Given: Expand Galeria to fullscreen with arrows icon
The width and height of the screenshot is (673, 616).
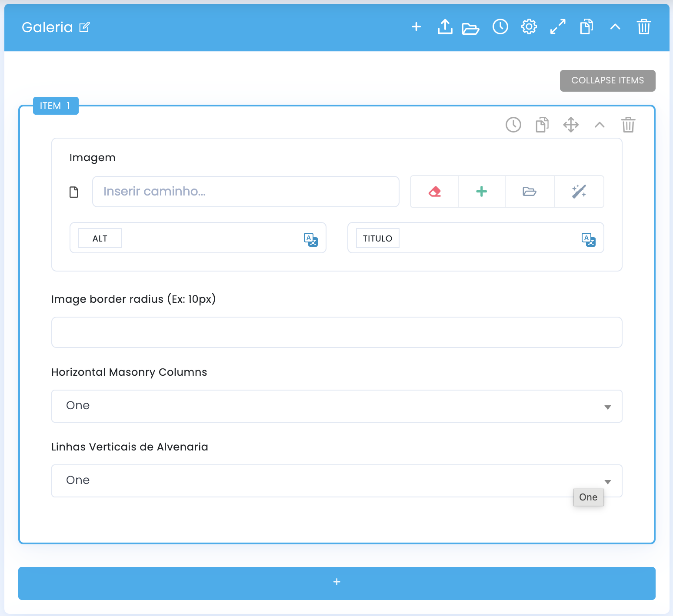Looking at the screenshot, I should coord(558,27).
